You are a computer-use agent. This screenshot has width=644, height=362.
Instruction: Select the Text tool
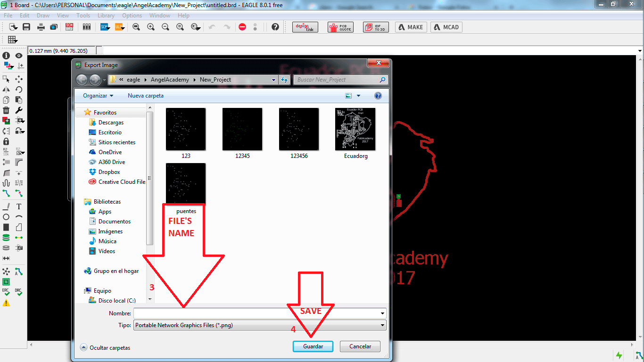point(19,206)
